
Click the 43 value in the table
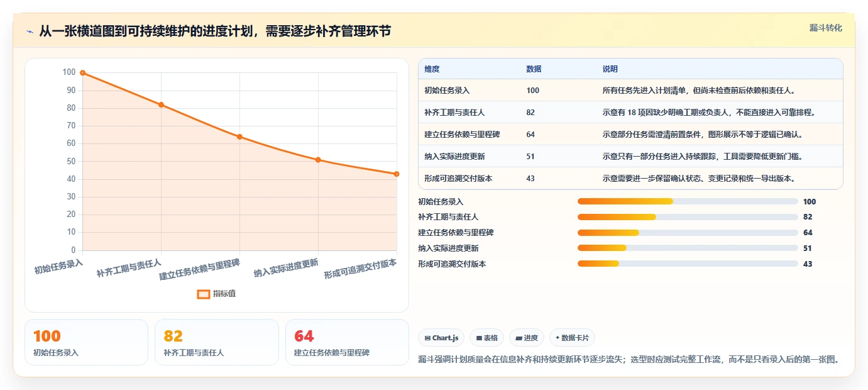click(530, 179)
